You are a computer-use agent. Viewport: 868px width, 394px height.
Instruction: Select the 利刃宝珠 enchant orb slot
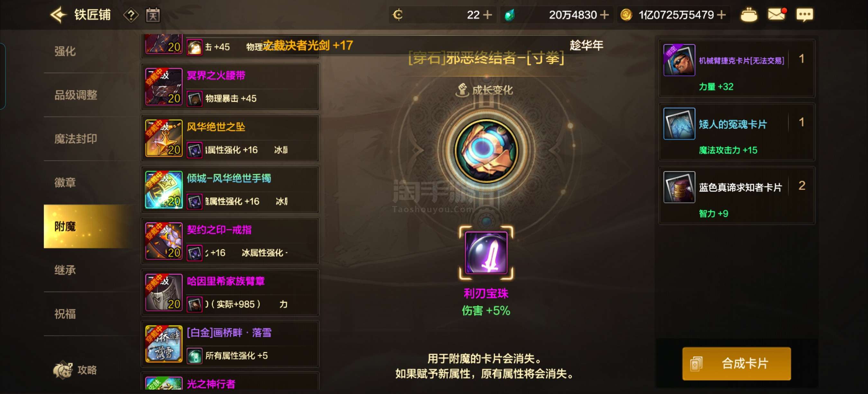[x=486, y=252]
